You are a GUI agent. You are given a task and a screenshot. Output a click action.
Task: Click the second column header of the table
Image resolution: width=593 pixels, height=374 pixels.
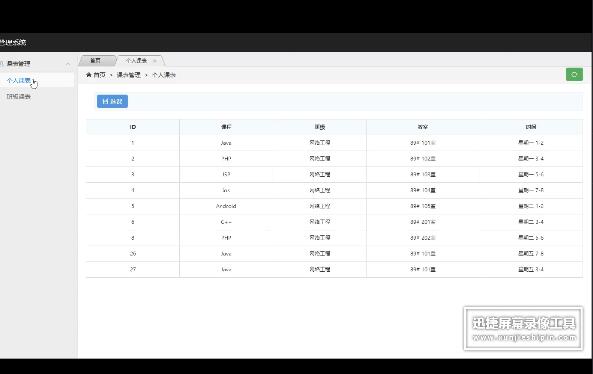[226, 127]
